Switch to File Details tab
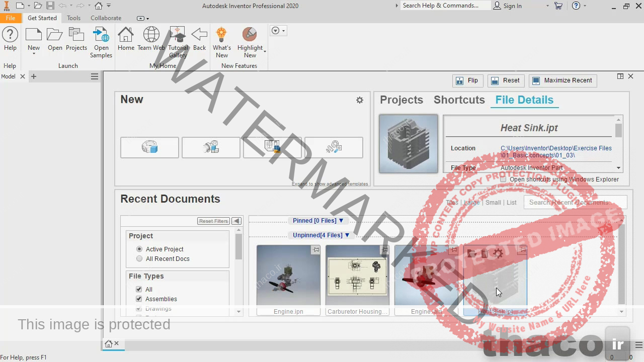This screenshot has width=644, height=362. click(524, 100)
